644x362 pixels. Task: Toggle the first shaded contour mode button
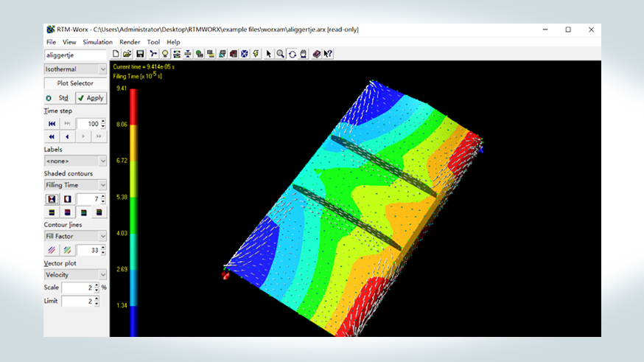pos(52,199)
